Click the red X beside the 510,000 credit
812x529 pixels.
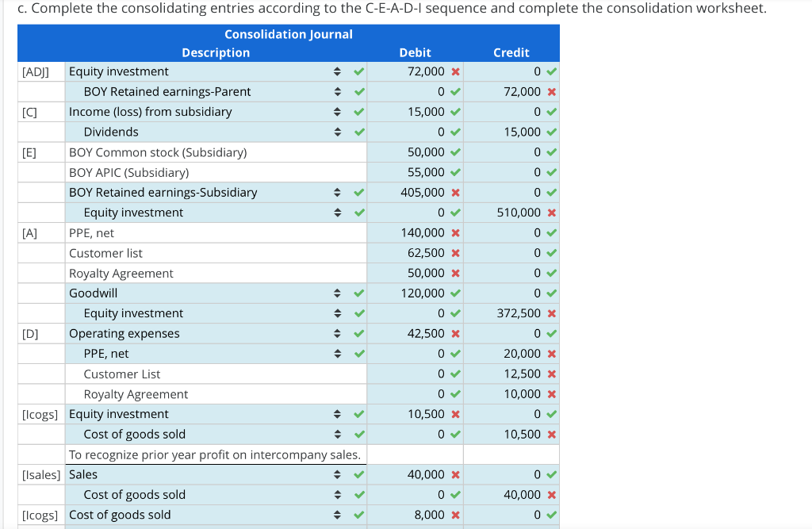point(552,213)
